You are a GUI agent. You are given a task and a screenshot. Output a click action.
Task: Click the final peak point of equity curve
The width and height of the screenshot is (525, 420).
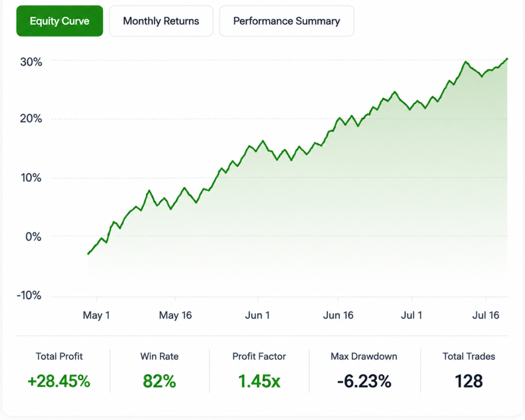click(507, 59)
